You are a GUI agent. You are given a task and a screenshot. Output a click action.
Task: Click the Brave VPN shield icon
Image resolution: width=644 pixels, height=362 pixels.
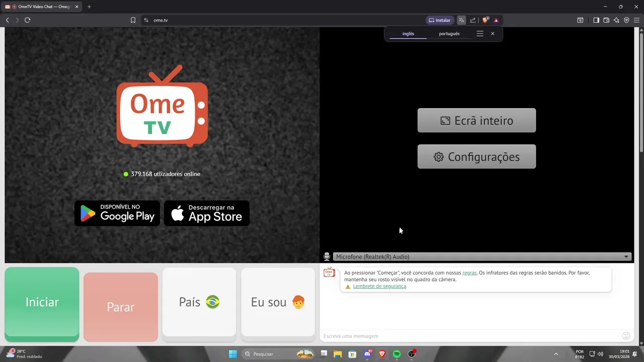pyautogui.click(x=626, y=20)
